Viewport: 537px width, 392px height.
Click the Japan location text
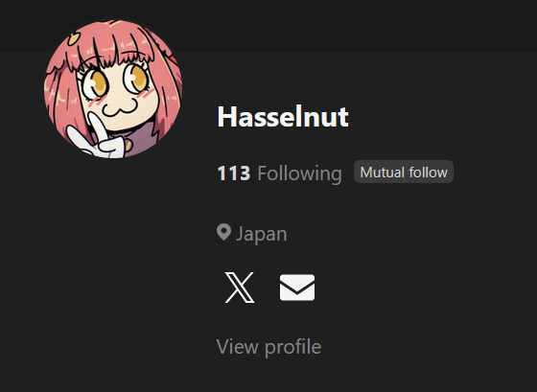[262, 234]
